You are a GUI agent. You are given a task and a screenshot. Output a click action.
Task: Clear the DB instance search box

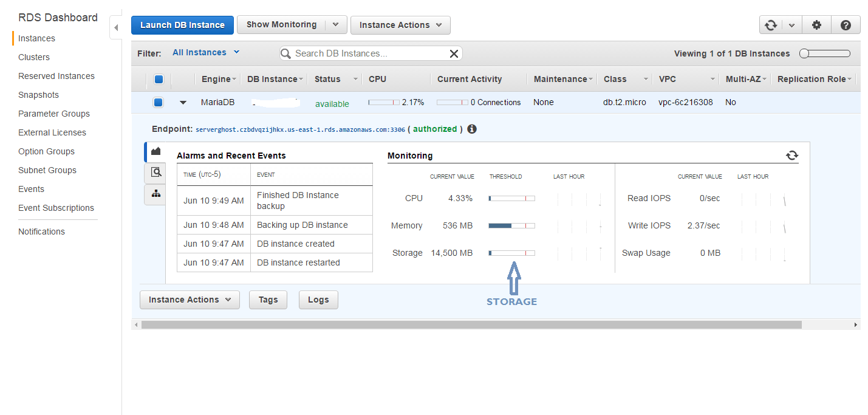(454, 53)
